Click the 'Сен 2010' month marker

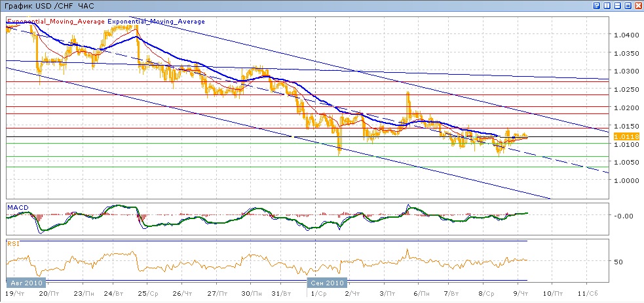point(326,283)
